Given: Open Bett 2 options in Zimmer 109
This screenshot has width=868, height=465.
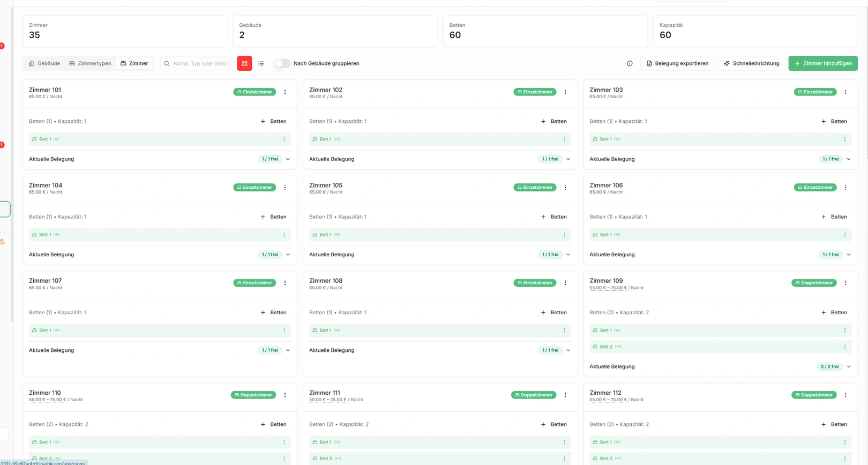Looking at the screenshot, I should pyautogui.click(x=845, y=347).
